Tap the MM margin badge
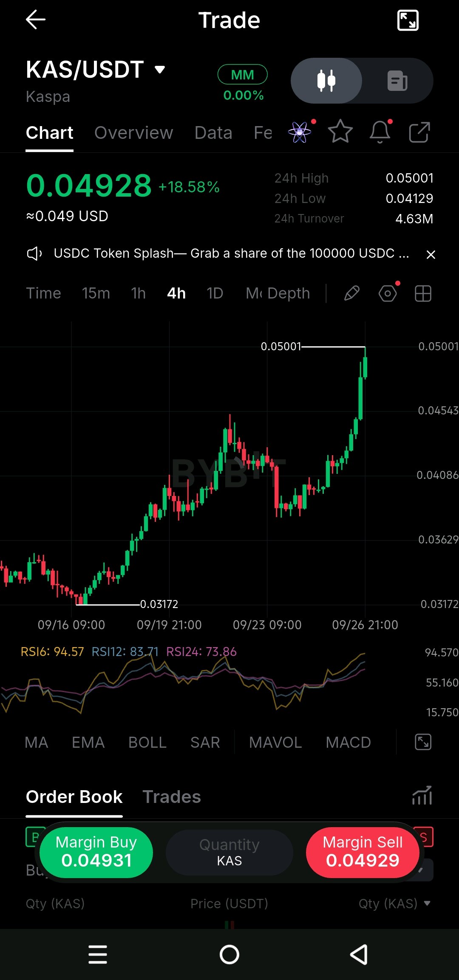This screenshot has width=459, height=980. 243,75
